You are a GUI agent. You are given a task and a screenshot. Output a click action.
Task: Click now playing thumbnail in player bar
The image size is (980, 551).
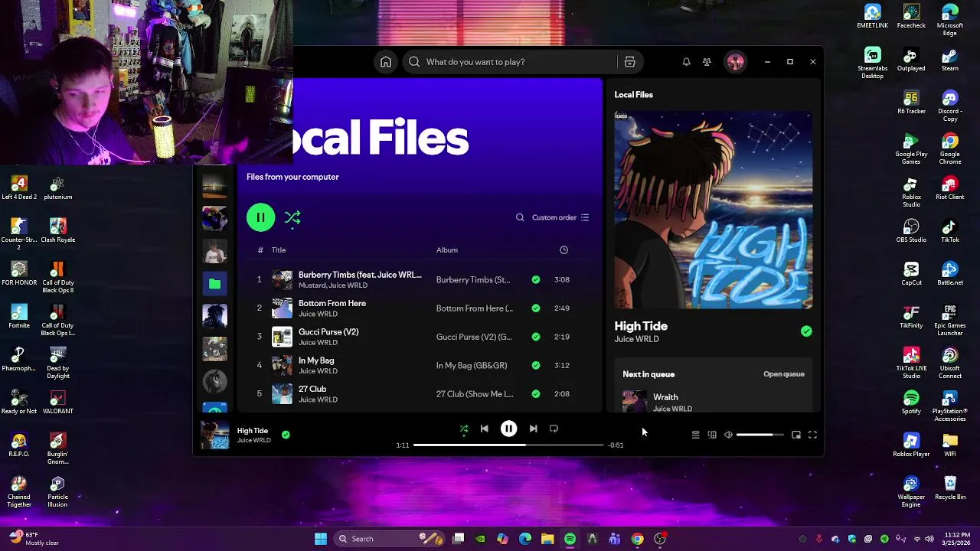point(214,435)
